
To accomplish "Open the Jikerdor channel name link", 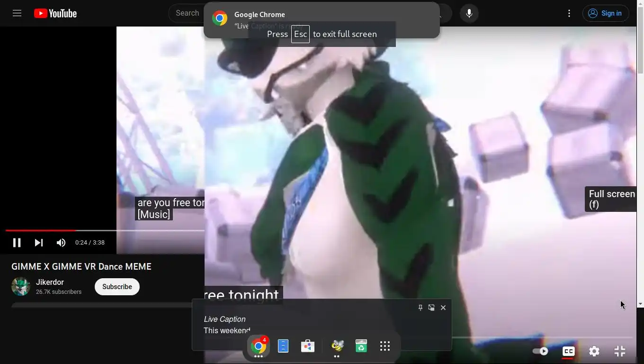I will click(x=50, y=282).
